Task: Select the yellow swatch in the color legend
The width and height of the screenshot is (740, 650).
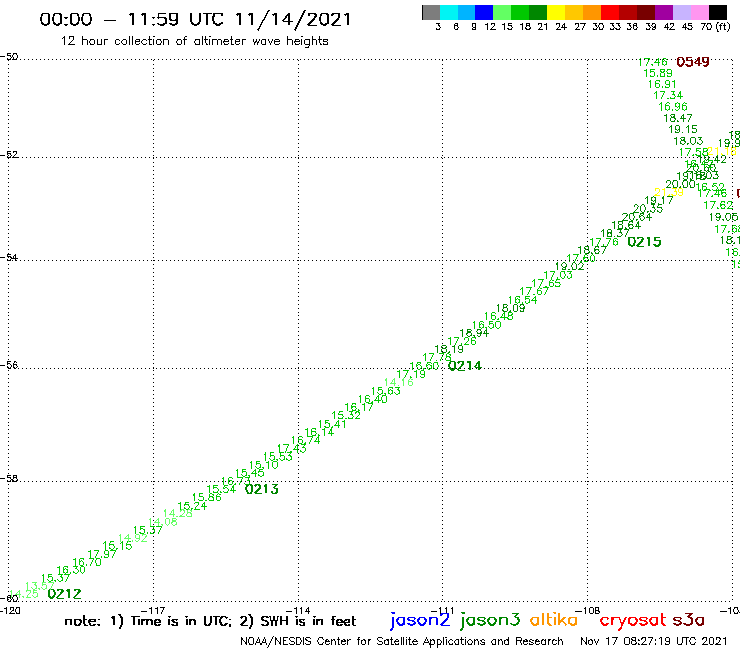Action: (556, 12)
